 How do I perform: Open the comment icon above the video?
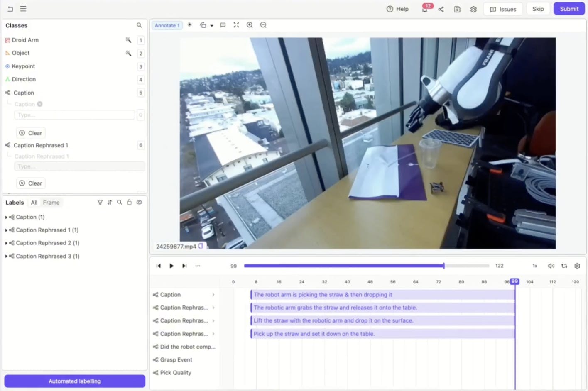tap(223, 25)
